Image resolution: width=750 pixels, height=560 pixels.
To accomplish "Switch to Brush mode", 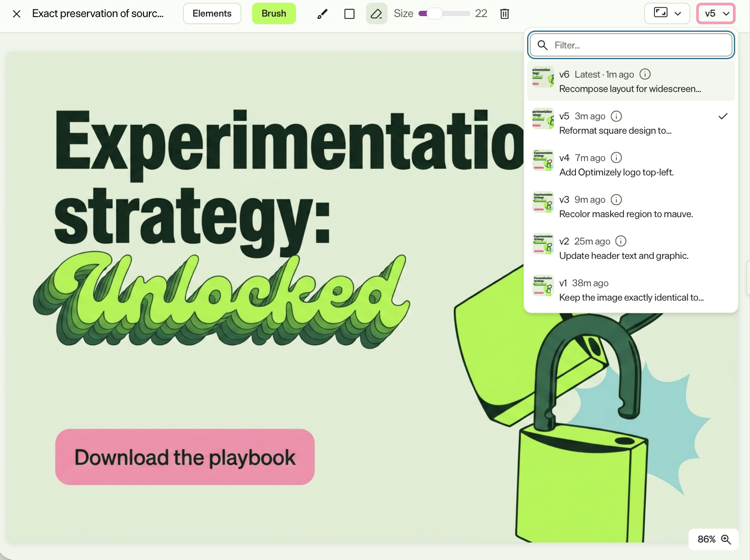I will pyautogui.click(x=274, y=13).
